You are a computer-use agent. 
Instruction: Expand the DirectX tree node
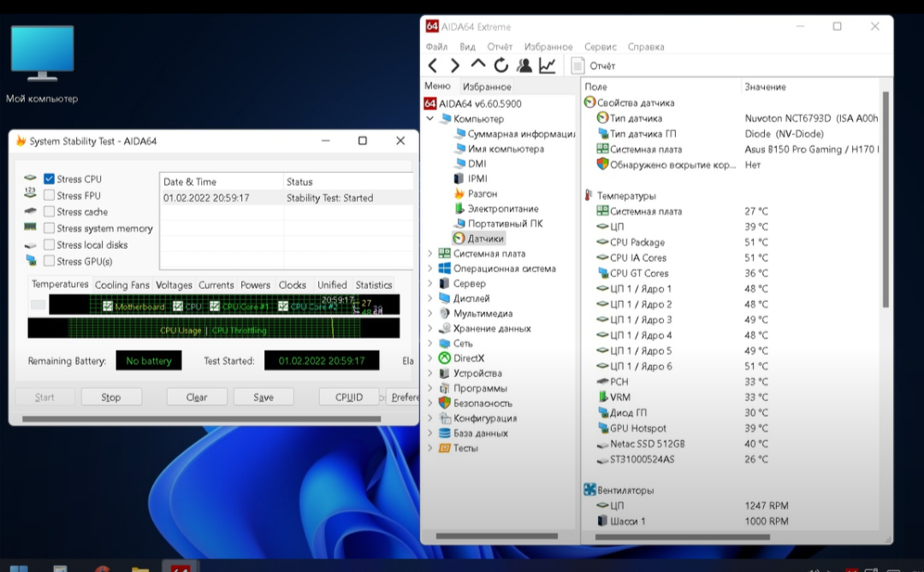click(x=430, y=358)
